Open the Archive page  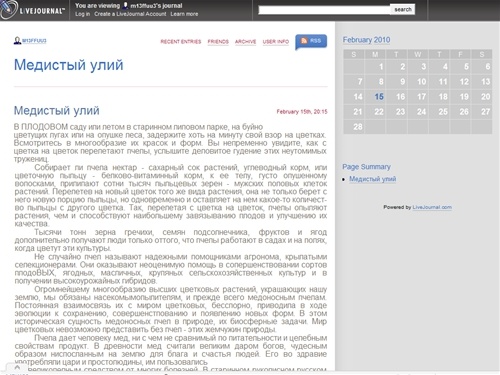245,42
